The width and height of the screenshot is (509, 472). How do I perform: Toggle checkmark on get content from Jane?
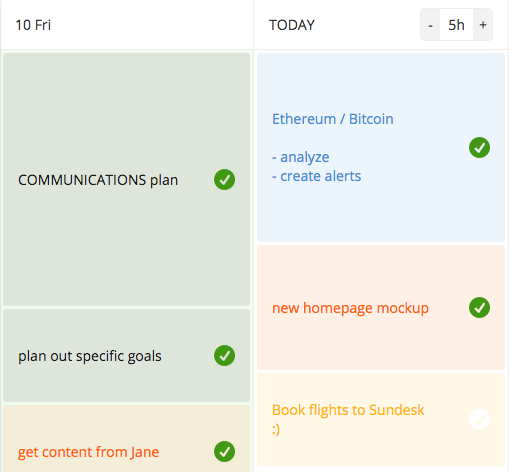(224, 452)
